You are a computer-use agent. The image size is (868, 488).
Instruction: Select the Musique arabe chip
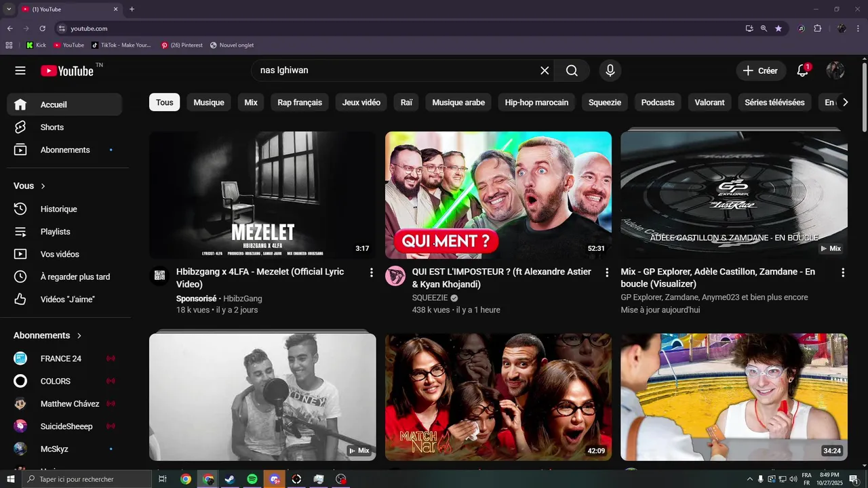click(458, 102)
